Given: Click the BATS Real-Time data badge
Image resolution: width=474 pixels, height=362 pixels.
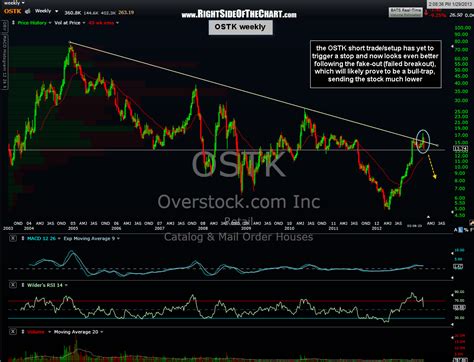Looking at the screenshot, I should click(406, 13).
